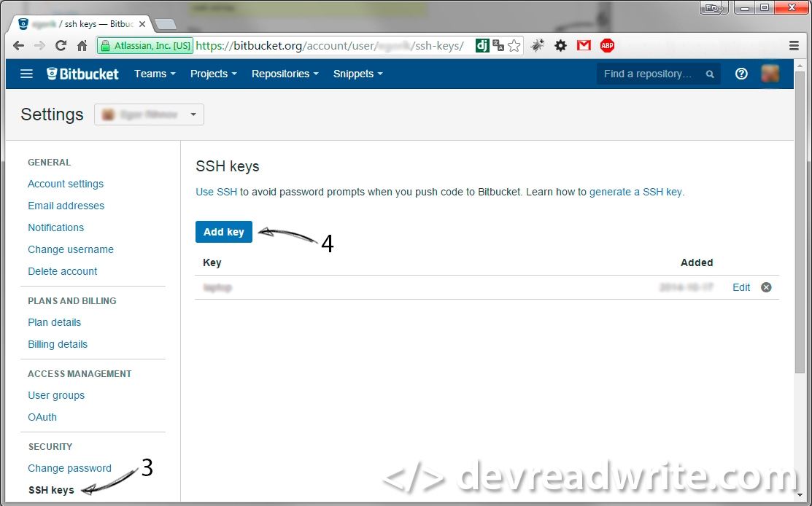
Task: Go to Bitbucket home via logo
Action: 83,74
